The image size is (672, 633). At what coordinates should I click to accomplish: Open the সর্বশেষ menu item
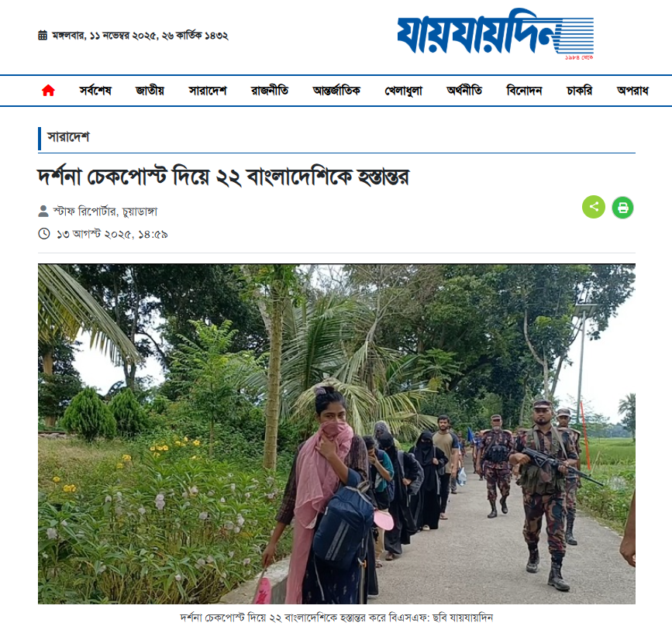[95, 91]
